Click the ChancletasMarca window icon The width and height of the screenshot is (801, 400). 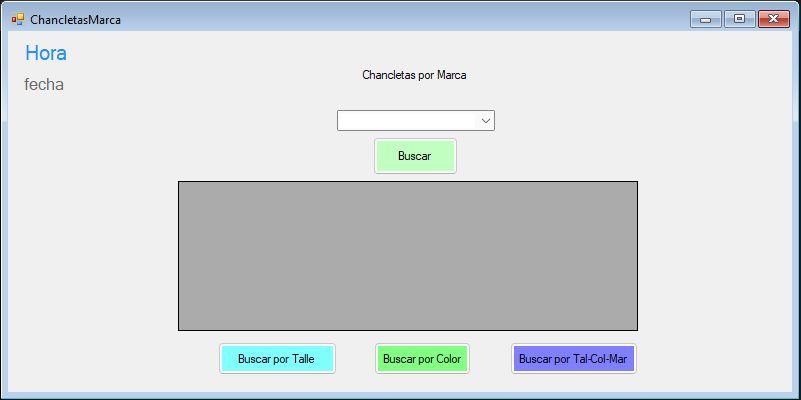(x=18, y=19)
